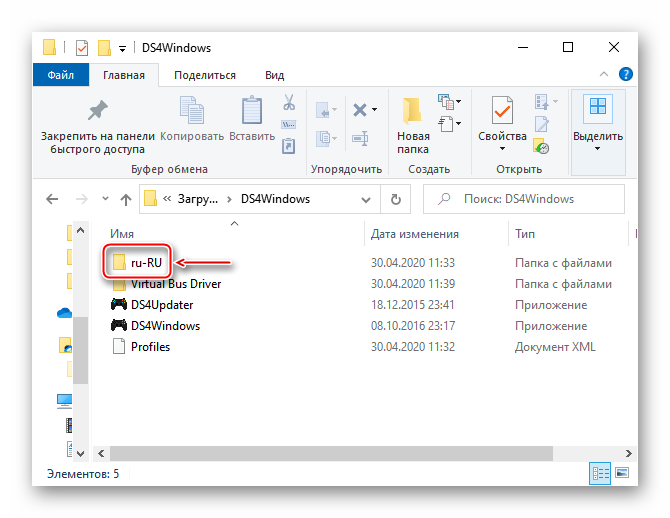Click the date 30.04.2020 11:39
This screenshot has height=518, width=670.
(x=412, y=284)
